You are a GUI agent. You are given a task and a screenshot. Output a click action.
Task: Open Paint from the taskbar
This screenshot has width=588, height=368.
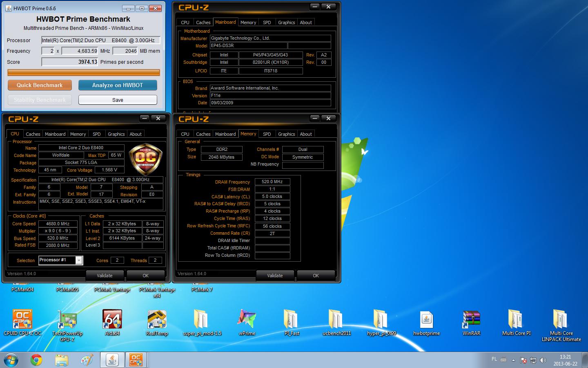87,360
